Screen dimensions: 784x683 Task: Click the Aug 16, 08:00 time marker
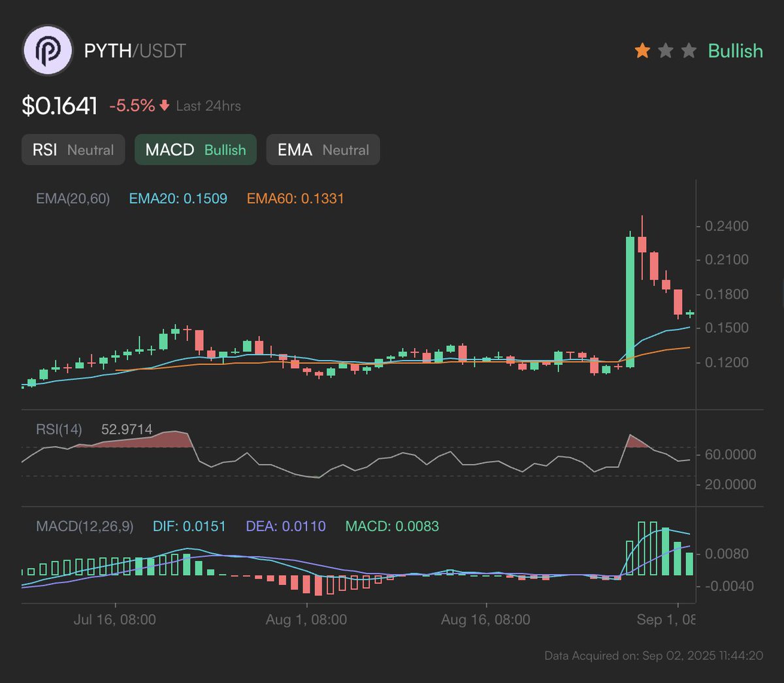[485, 620]
